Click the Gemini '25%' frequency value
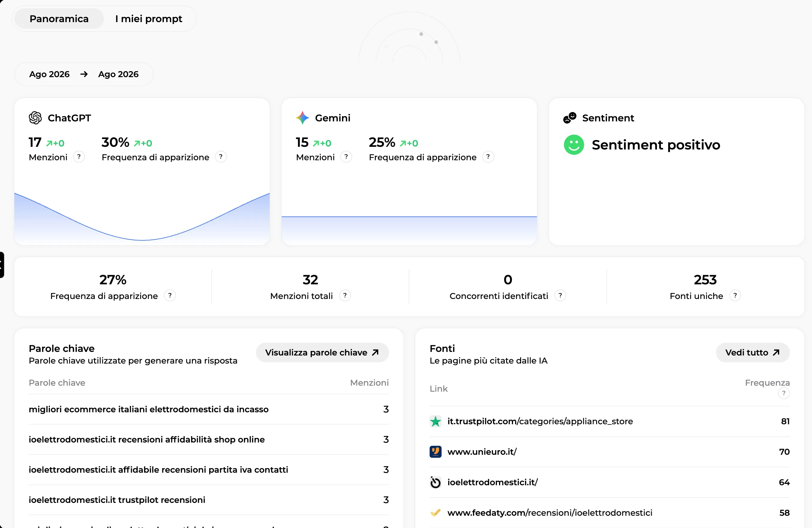This screenshot has width=812, height=528. [382, 142]
